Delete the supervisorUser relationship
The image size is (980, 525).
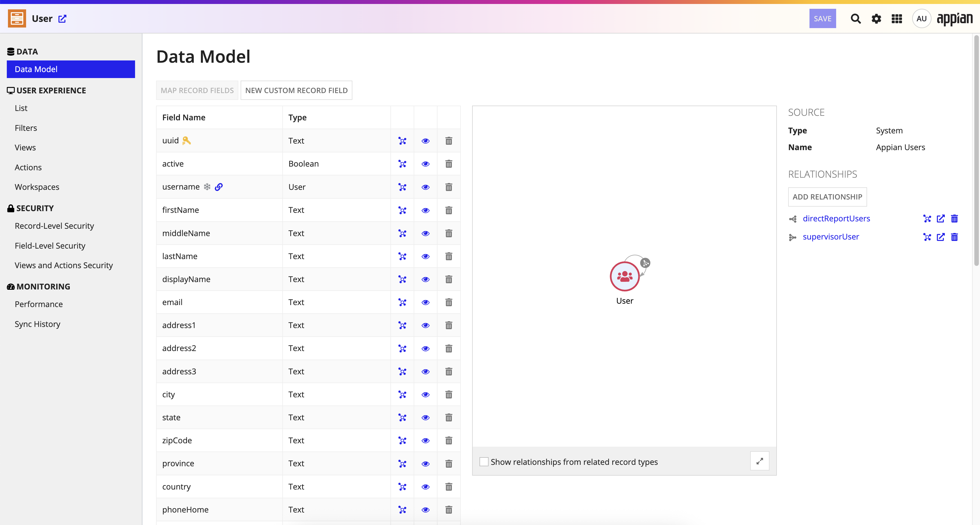[x=954, y=237]
